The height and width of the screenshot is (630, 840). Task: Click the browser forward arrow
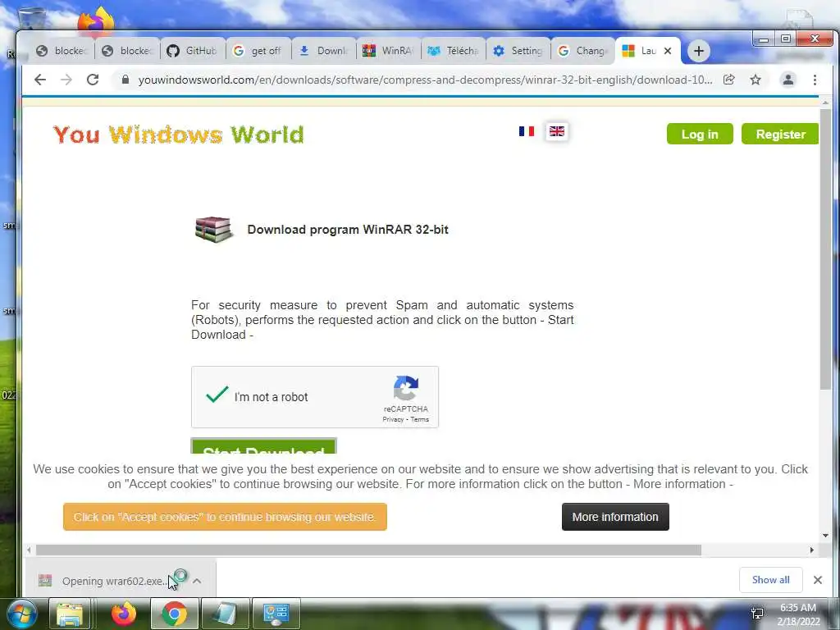tap(66, 80)
